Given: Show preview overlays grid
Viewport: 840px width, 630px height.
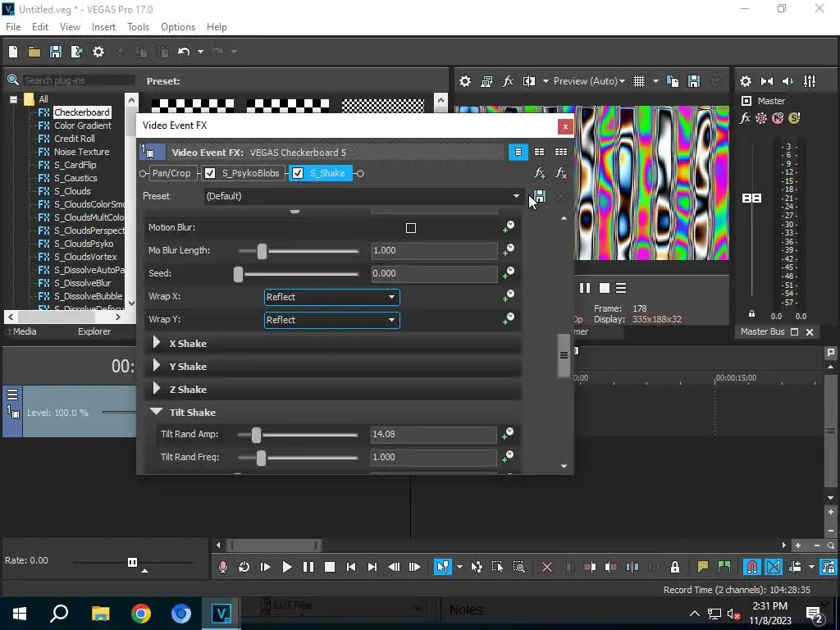Looking at the screenshot, I should 638,81.
